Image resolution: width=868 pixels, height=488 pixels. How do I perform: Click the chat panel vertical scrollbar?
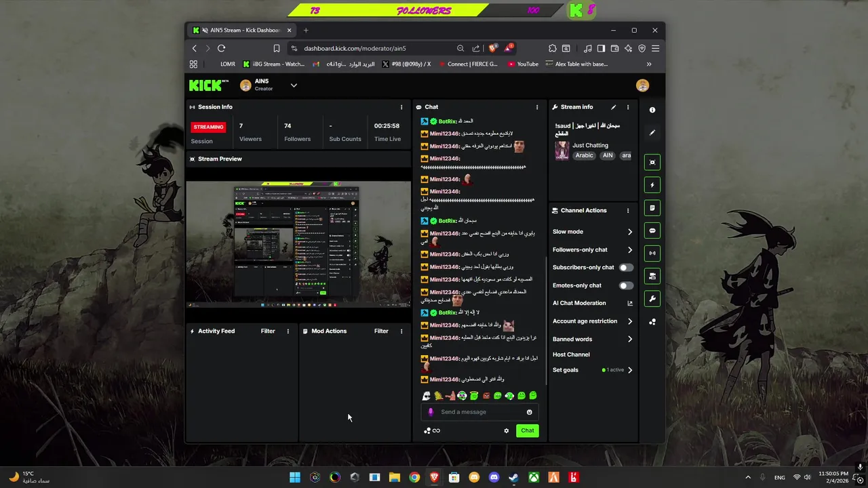pyautogui.click(x=546, y=322)
